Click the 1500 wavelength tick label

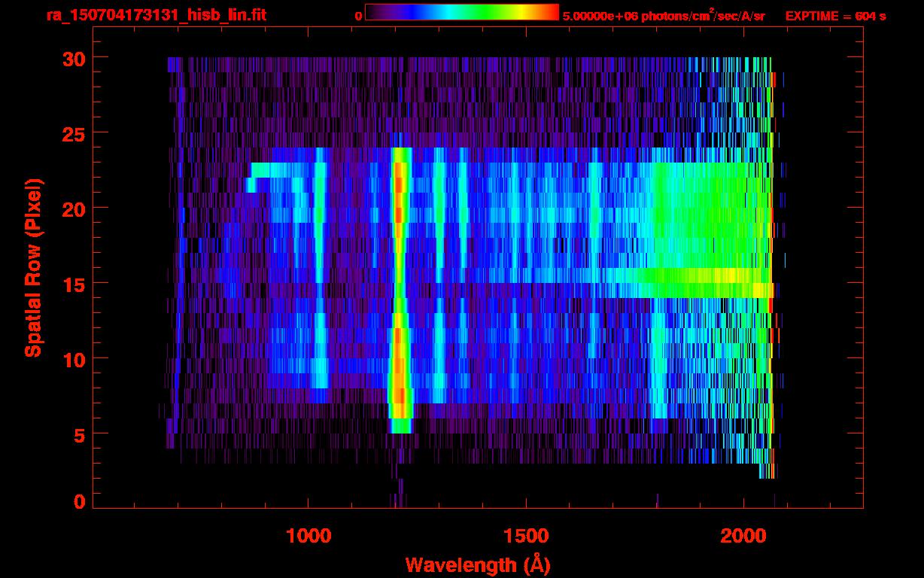(x=525, y=536)
